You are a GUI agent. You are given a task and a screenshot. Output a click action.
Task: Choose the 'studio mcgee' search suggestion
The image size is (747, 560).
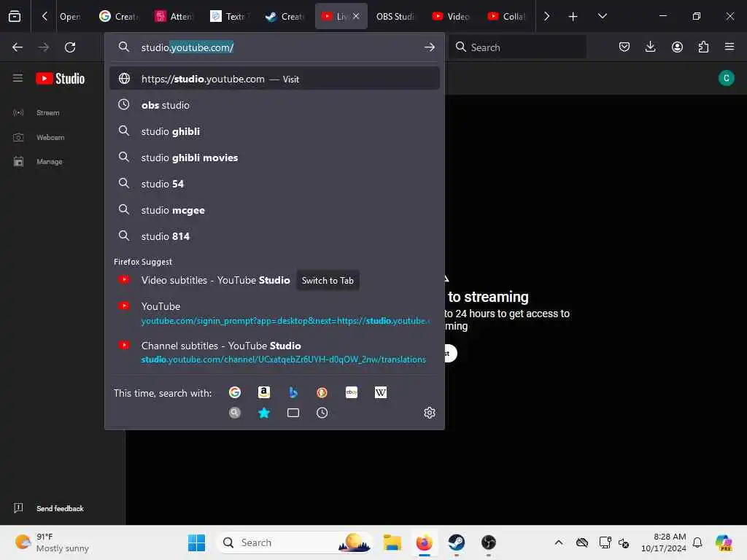tap(274, 210)
